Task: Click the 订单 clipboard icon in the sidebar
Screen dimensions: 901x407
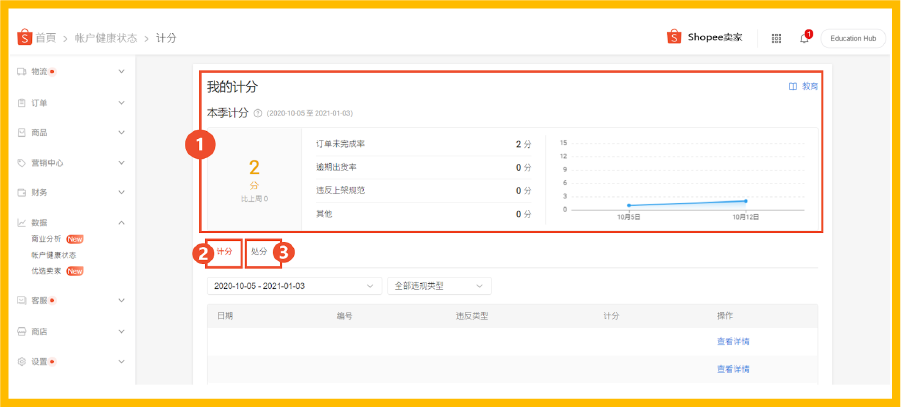Action: 22,103
